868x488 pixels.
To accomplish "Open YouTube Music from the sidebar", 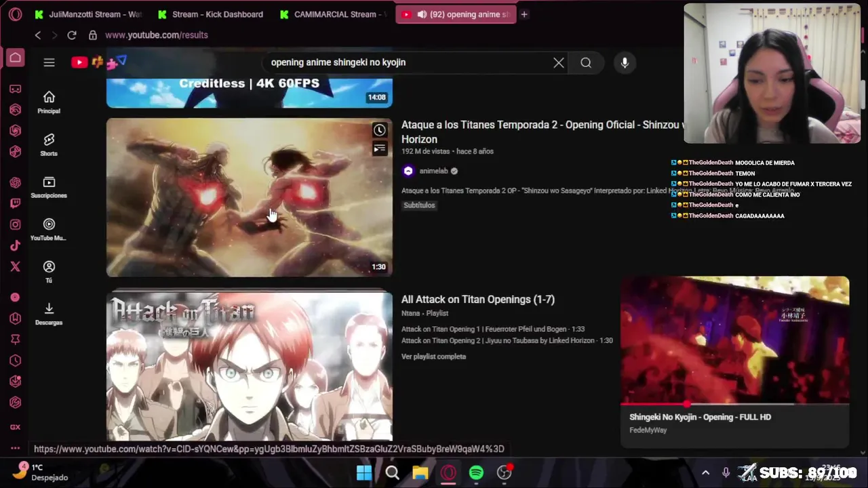I will 49,229.
